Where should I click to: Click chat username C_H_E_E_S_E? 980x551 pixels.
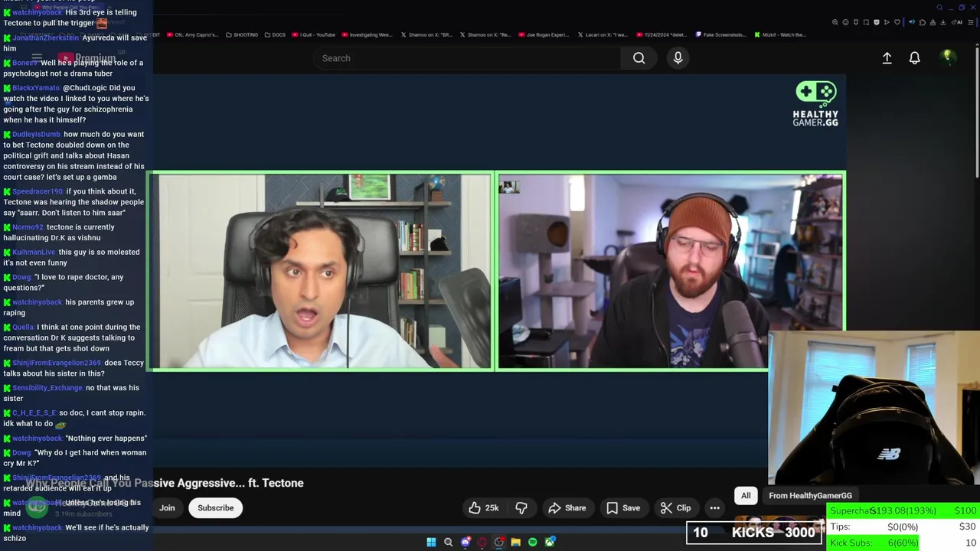click(34, 413)
